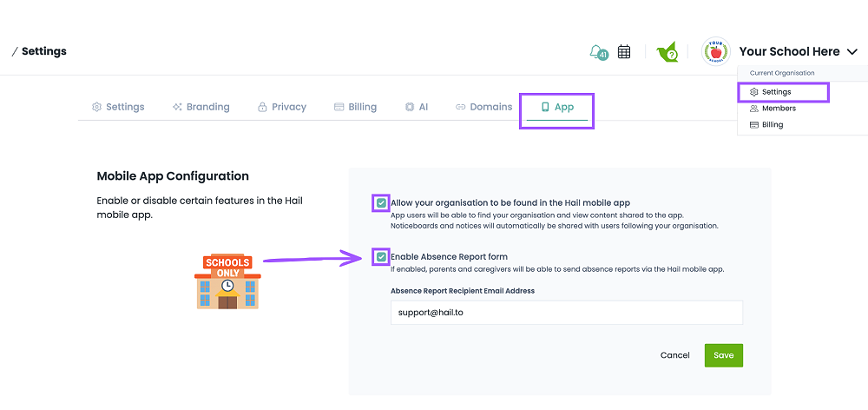868x410 pixels.
Task: Open the calendar icon in header
Action: (x=624, y=51)
